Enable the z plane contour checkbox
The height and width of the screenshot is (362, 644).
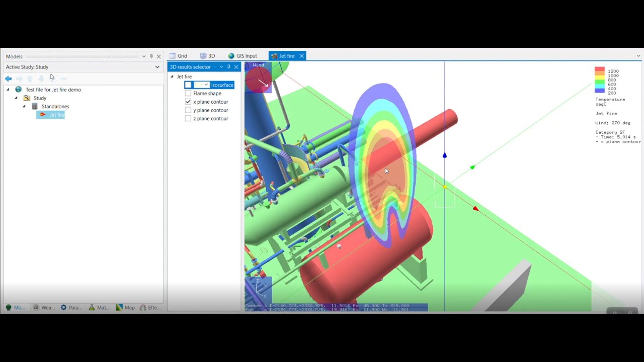click(188, 119)
